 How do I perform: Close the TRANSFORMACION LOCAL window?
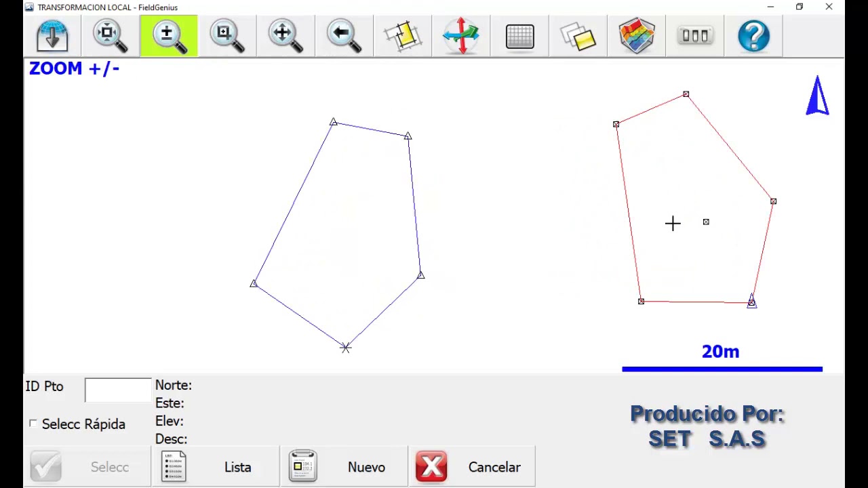tap(829, 7)
